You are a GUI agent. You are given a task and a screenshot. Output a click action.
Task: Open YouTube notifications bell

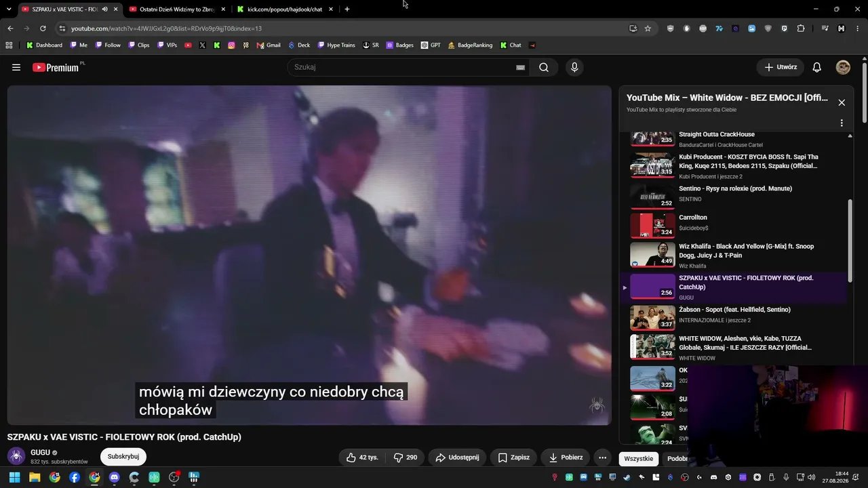[x=817, y=67]
